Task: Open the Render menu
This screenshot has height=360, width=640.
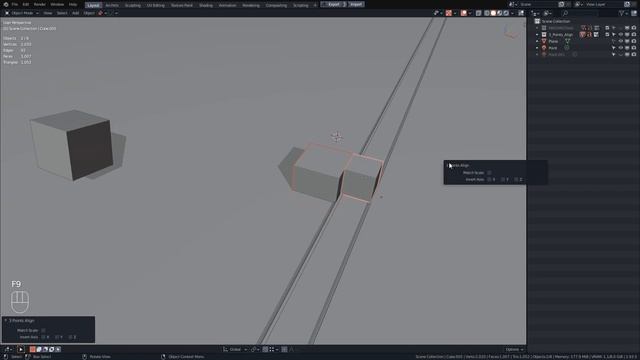Action: (40, 4)
